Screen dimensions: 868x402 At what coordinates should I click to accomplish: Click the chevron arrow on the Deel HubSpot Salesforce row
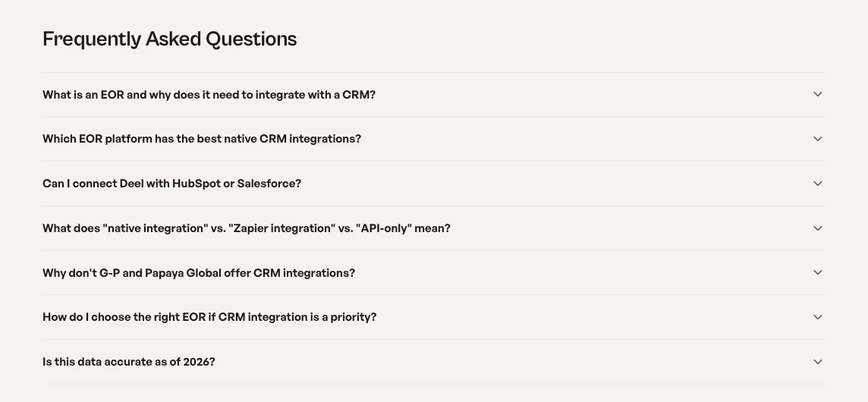(818, 184)
